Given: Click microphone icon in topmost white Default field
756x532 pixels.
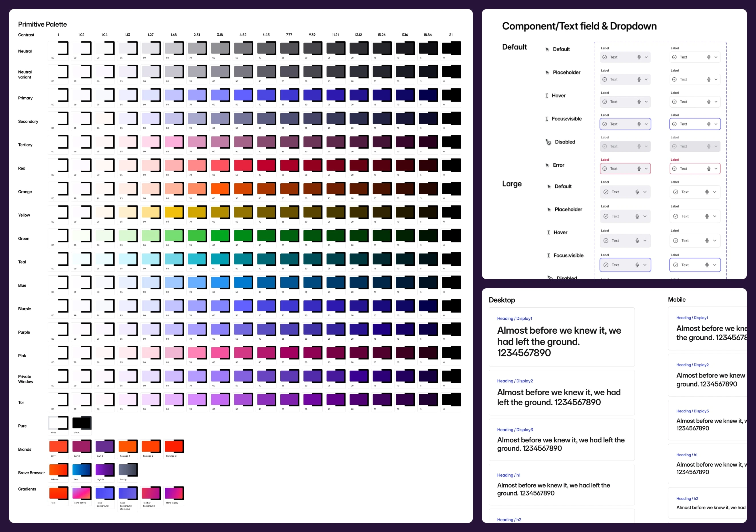Looking at the screenshot, I should click(709, 57).
